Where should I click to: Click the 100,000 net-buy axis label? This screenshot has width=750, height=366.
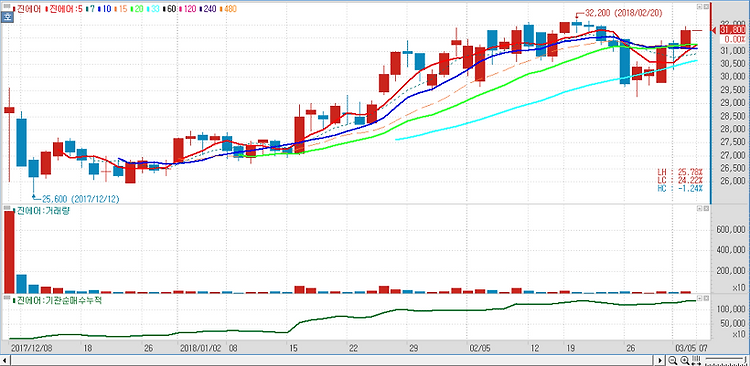pos(730,310)
